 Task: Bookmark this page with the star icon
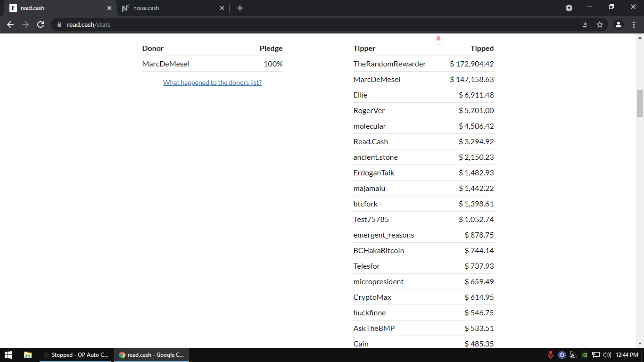pyautogui.click(x=600, y=25)
